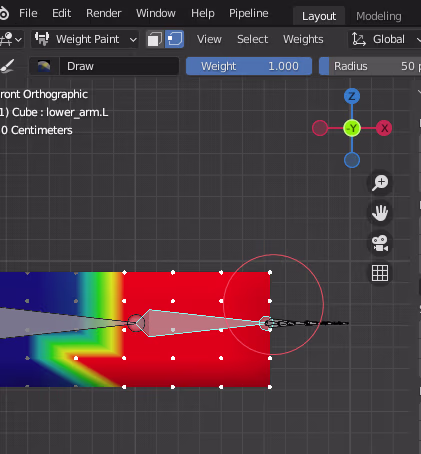Open the Pipeline menu
The height and width of the screenshot is (454, 421).
tap(249, 13)
